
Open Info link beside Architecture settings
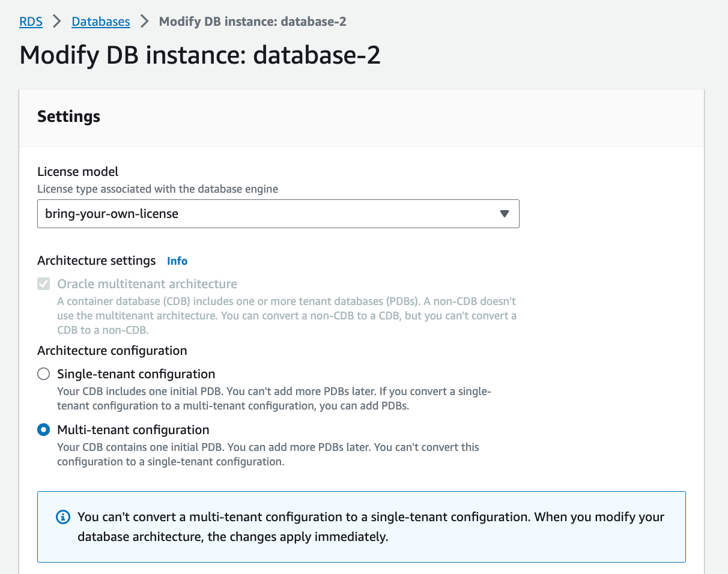coord(177,261)
